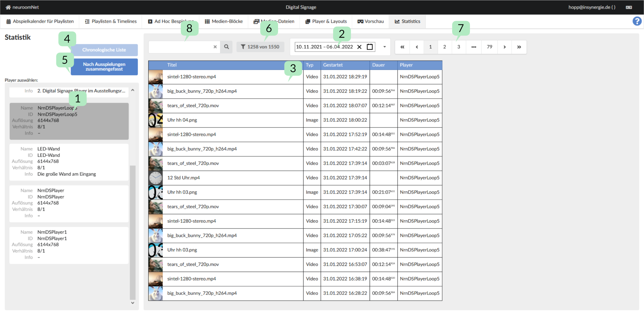The height and width of the screenshot is (315, 644).
Task: Open the calendar icon in the date field
Action: tap(370, 47)
